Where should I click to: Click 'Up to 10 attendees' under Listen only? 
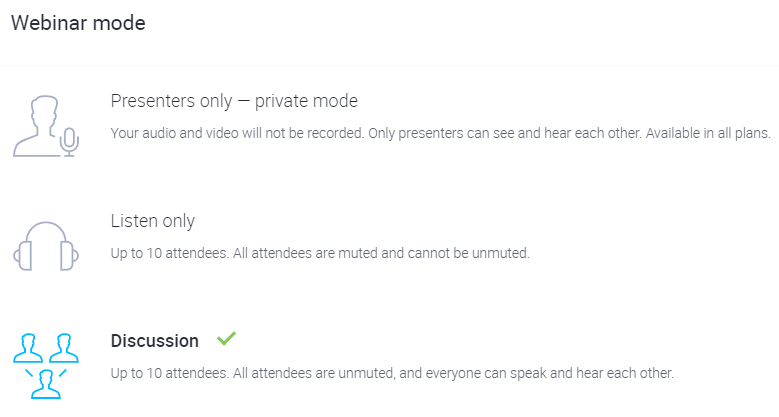(x=169, y=253)
